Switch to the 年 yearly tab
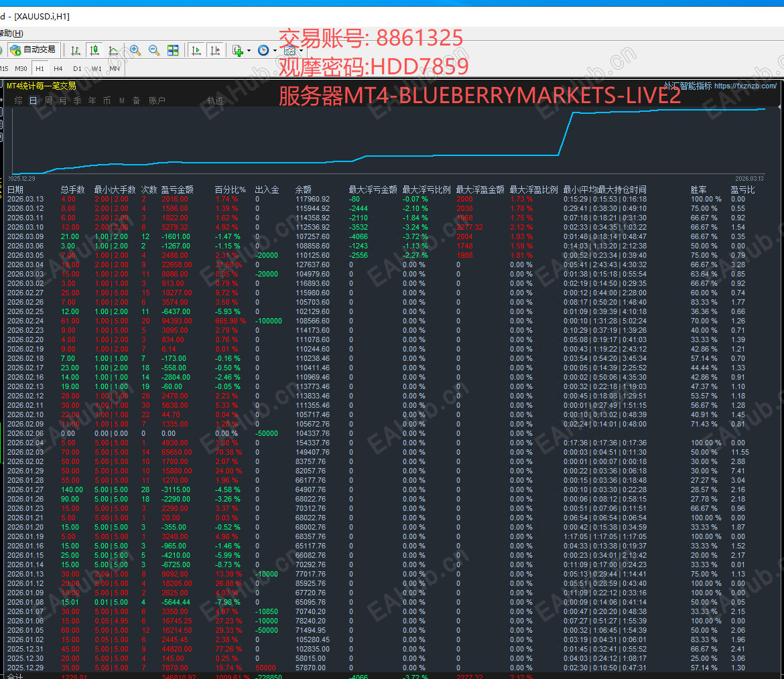This screenshot has height=679, width=784. [92, 100]
